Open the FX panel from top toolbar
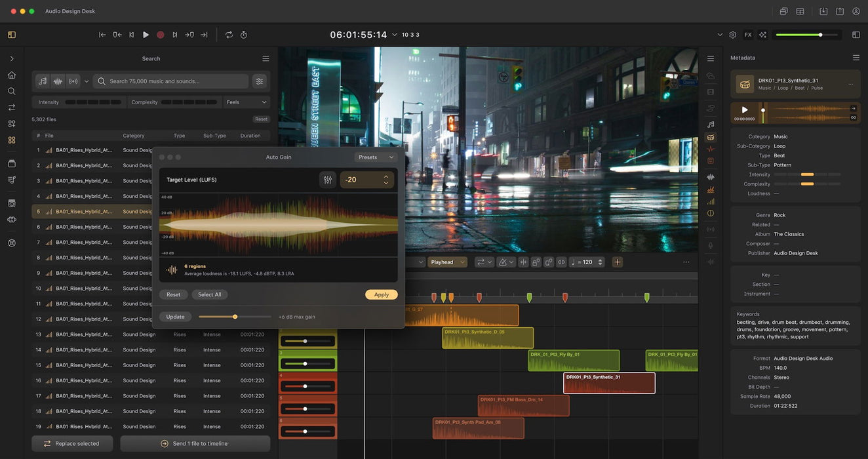This screenshot has width=868, height=459. pos(748,35)
